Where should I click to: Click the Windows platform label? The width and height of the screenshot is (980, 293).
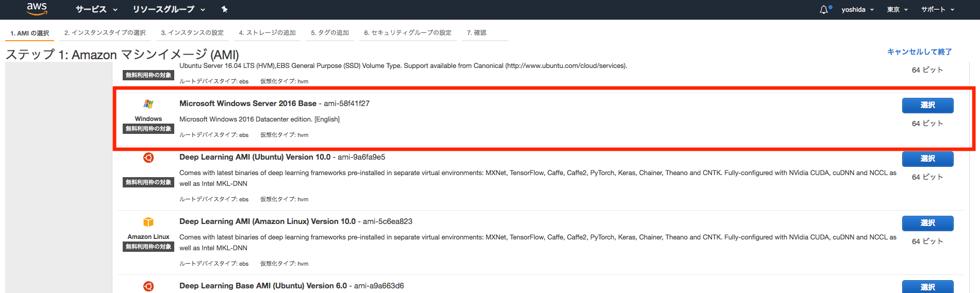pyautogui.click(x=148, y=119)
